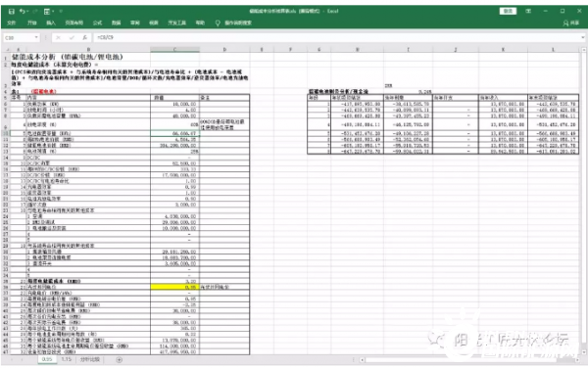This screenshot has width=588, height=368.
Task: Select the yellow highlighted cell
Action: click(174, 287)
